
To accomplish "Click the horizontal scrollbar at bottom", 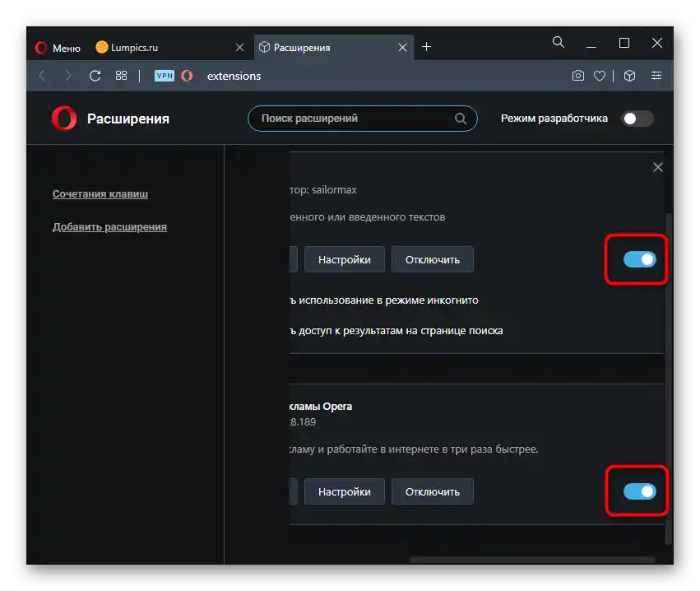I will [532, 559].
